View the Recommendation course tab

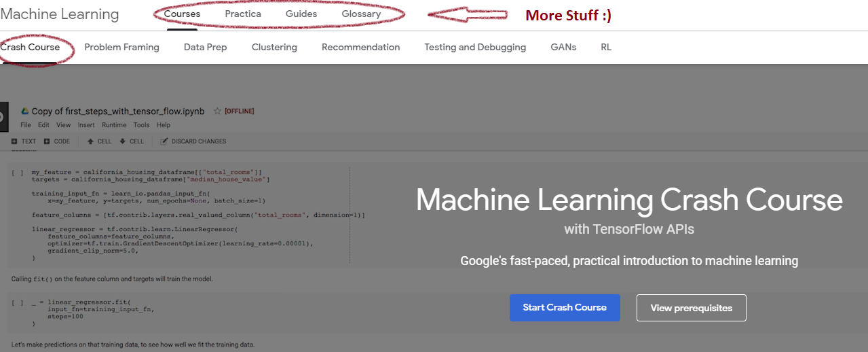pyautogui.click(x=360, y=48)
